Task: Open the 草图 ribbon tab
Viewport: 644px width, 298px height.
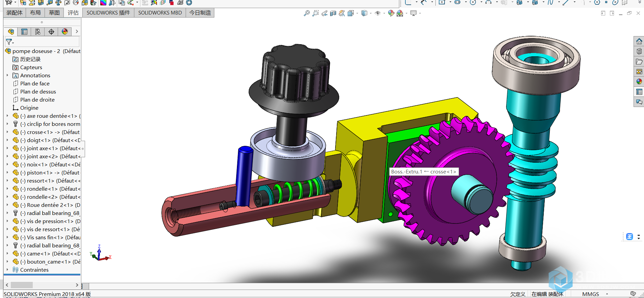Action: point(54,13)
